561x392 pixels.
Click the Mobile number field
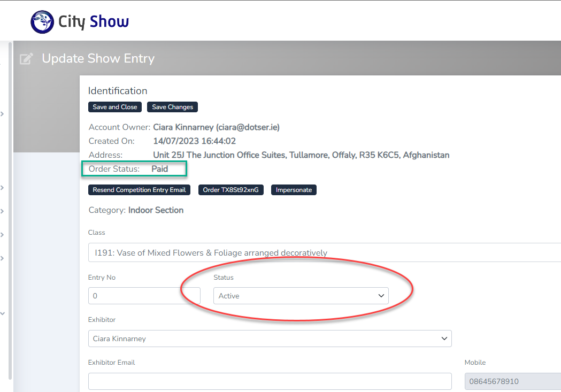(x=512, y=381)
